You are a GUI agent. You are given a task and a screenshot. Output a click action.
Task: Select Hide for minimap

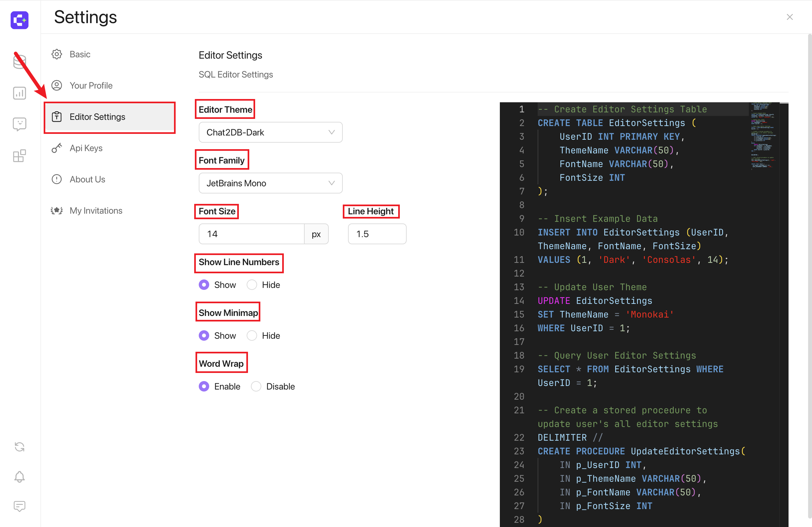252,335
